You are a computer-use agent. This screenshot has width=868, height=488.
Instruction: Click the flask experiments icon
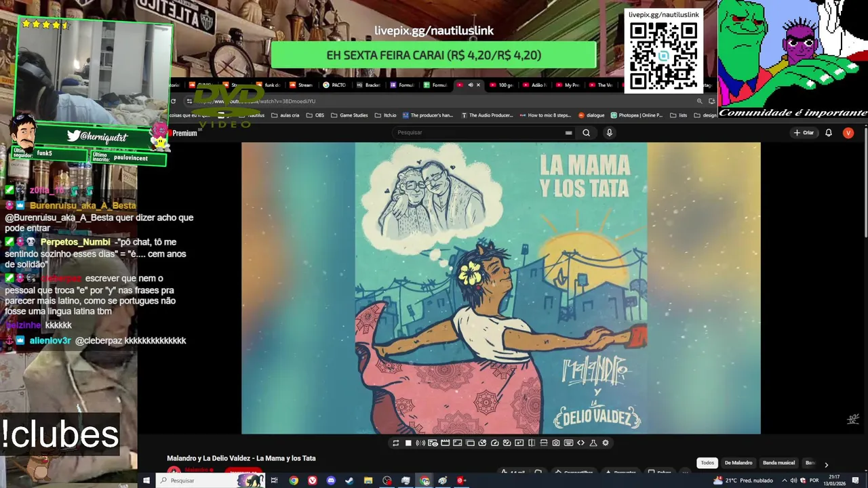593,443
